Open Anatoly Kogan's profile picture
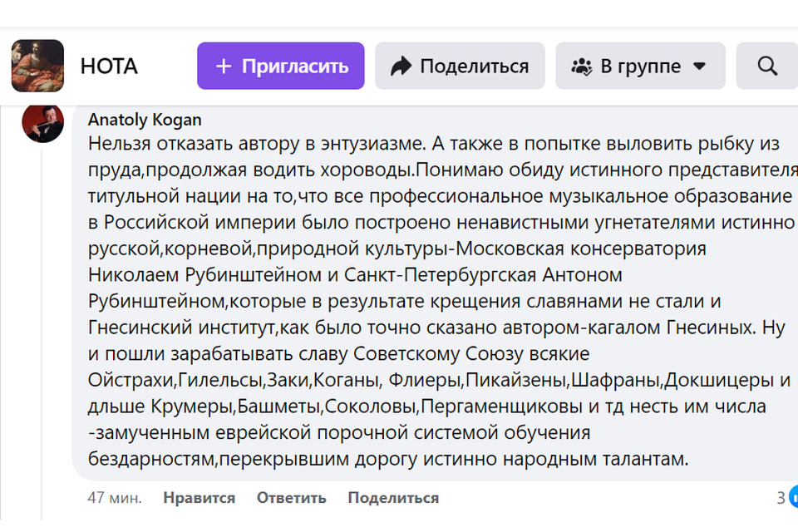Screen dimensions: 798x532 pyautogui.click(x=42, y=123)
